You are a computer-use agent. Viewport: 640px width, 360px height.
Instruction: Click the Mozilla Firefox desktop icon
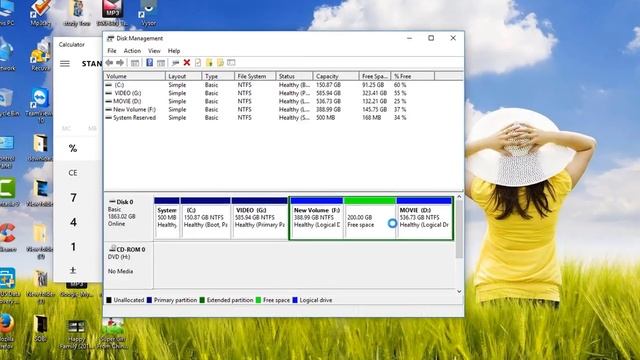(6, 331)
